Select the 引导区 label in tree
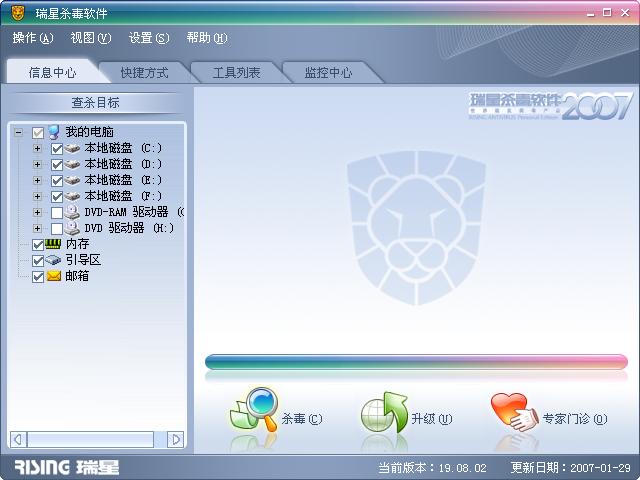Image resolution: width=640 pixels, height=480 pixels. click(83, 260)
